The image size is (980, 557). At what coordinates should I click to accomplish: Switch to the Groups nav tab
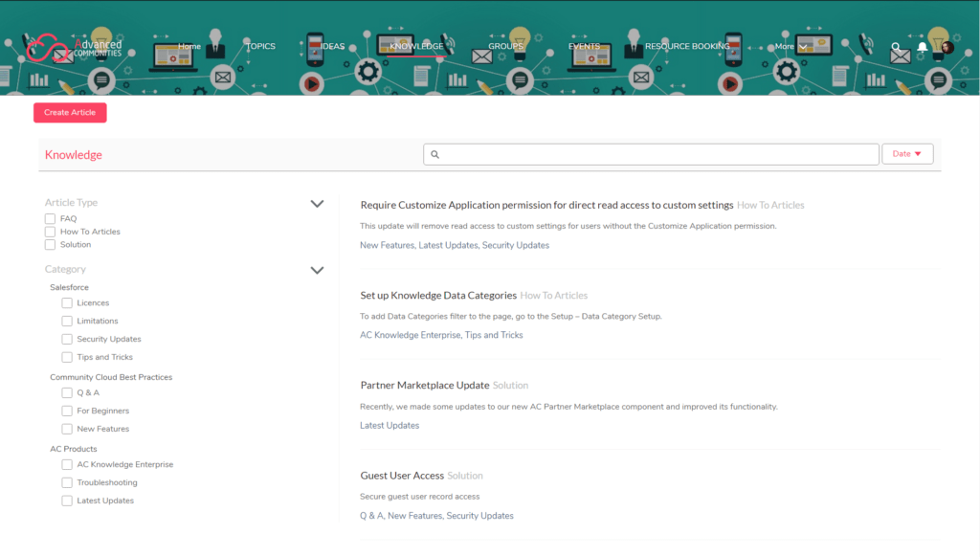(505, 46)
